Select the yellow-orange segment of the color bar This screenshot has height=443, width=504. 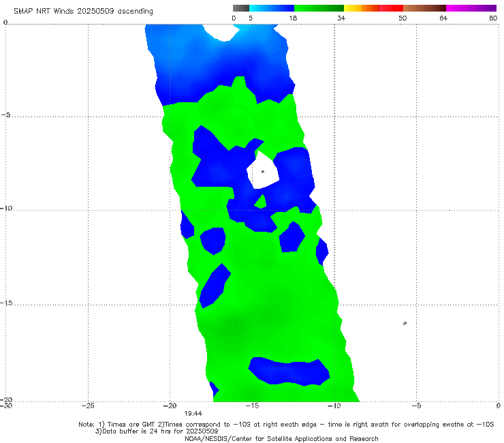[361, 8]
